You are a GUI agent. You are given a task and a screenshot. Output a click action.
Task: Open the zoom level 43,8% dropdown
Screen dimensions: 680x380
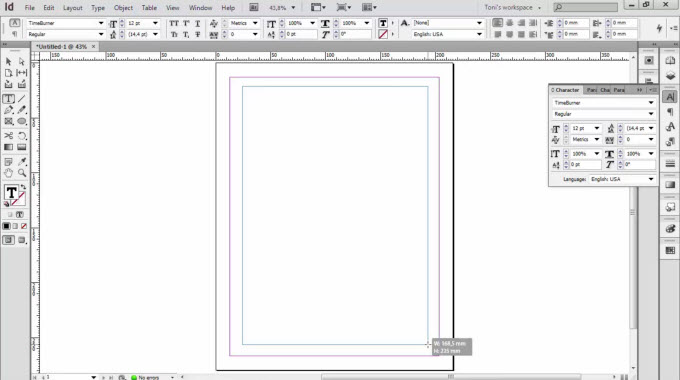tap(282, 8)
